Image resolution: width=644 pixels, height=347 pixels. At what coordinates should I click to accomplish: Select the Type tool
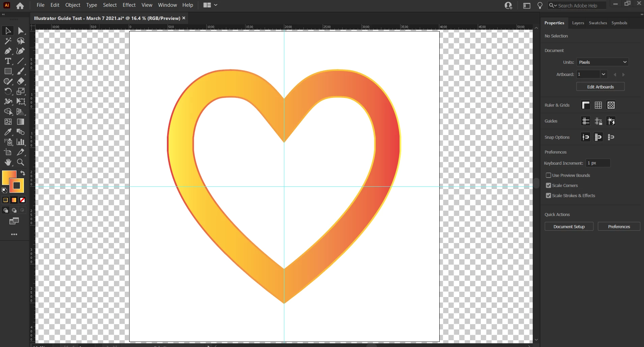(8, 61)
